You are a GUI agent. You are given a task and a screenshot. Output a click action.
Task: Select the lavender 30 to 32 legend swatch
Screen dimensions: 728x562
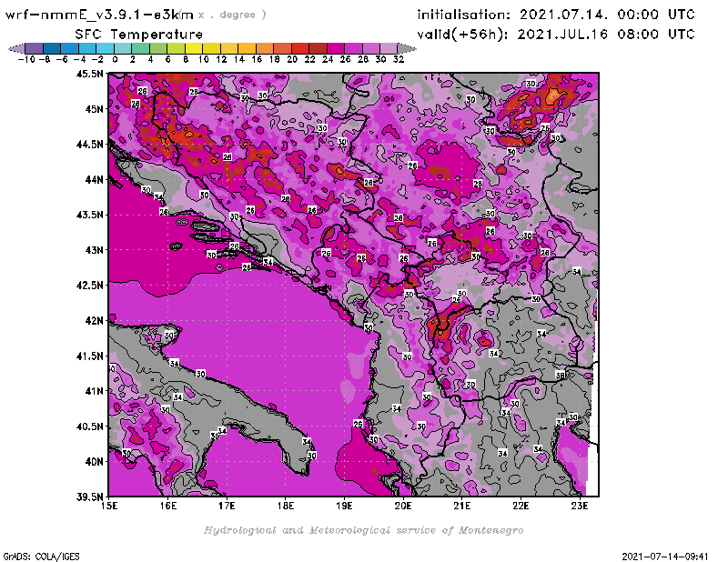pos(389,48)
